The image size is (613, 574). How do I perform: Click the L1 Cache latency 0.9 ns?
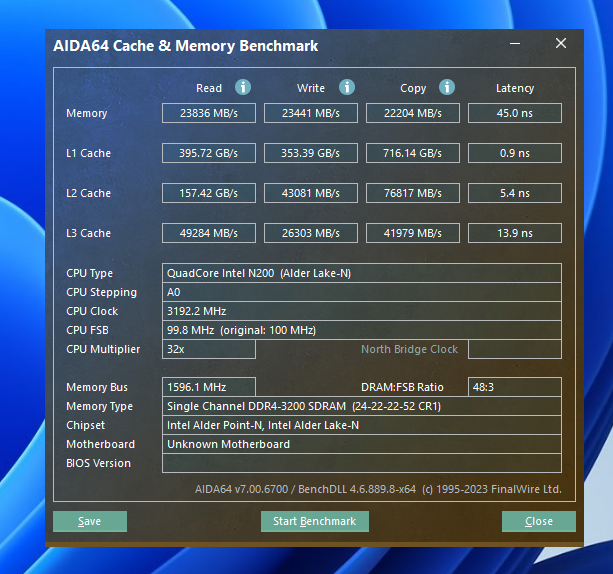(515, 153)
